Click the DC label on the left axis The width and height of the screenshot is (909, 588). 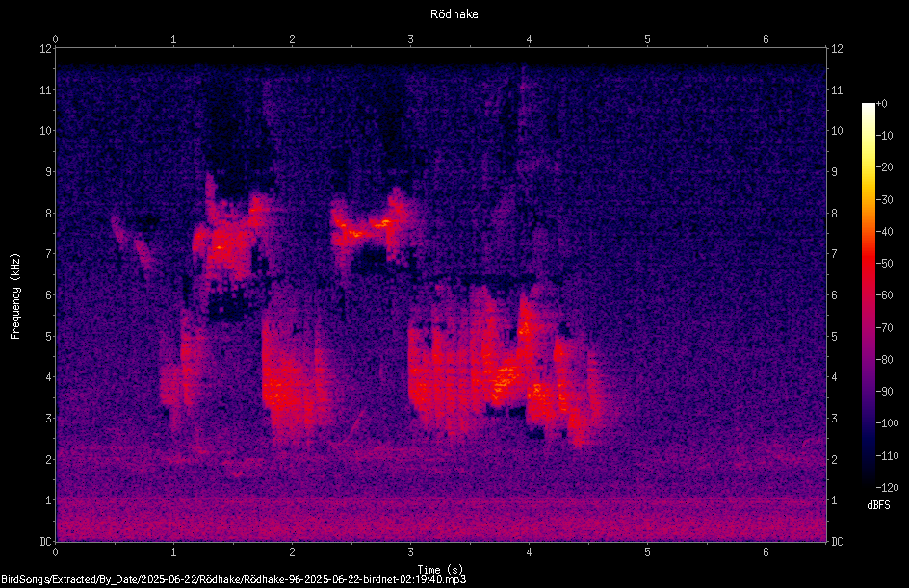click(46, 541)
